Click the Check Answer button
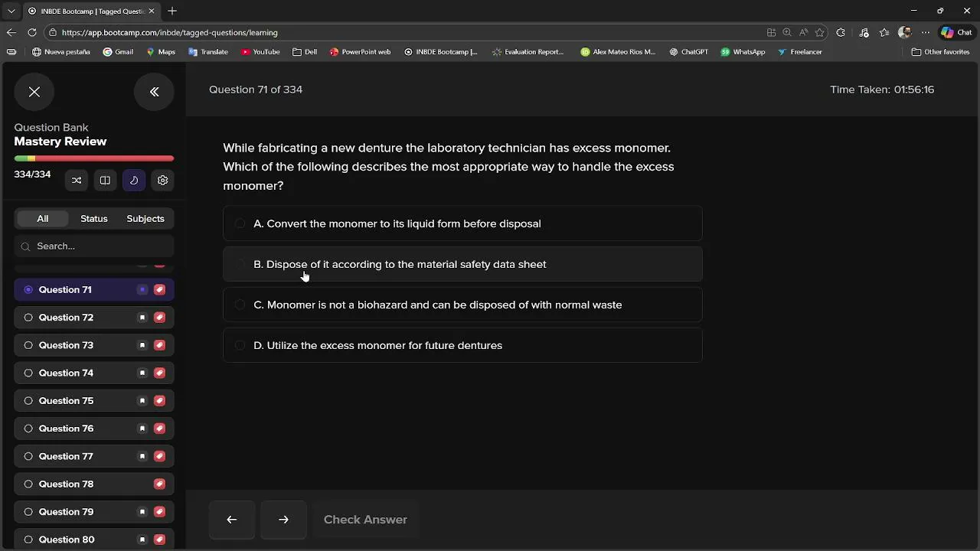This screenshot has width=980, height=551. tap(365, 520)
